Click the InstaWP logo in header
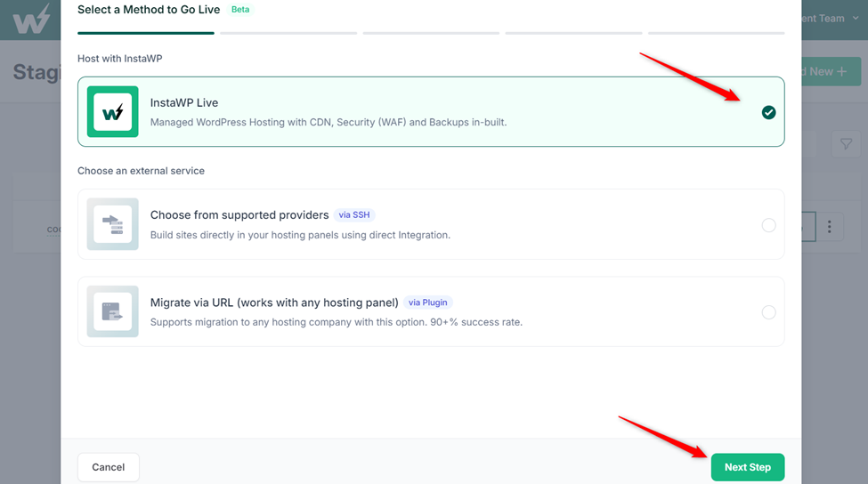Screen dimensions: 868x484 coord(31,20)
